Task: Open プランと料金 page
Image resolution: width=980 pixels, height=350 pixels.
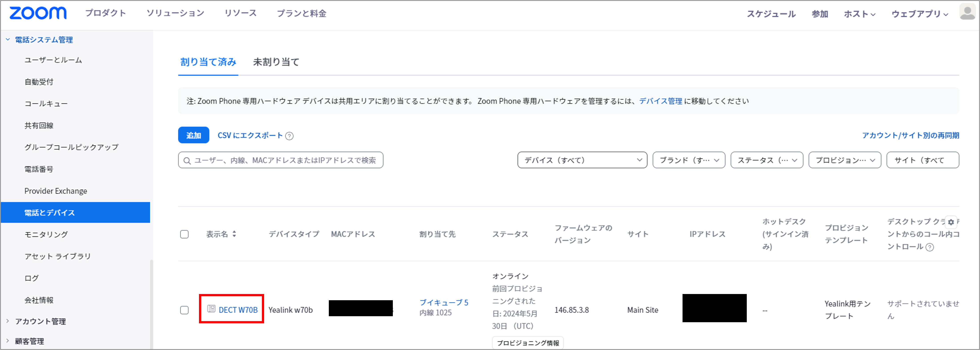Action: 301,13
